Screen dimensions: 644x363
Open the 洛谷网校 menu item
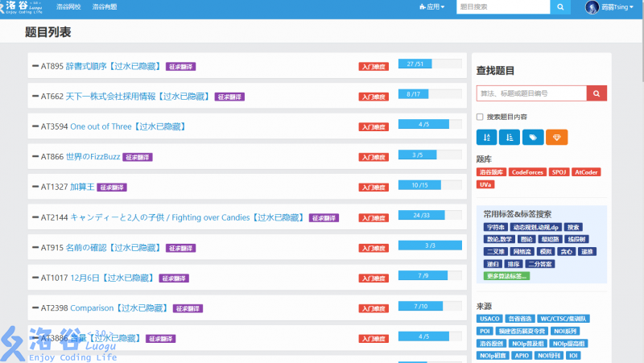point(68,6)
